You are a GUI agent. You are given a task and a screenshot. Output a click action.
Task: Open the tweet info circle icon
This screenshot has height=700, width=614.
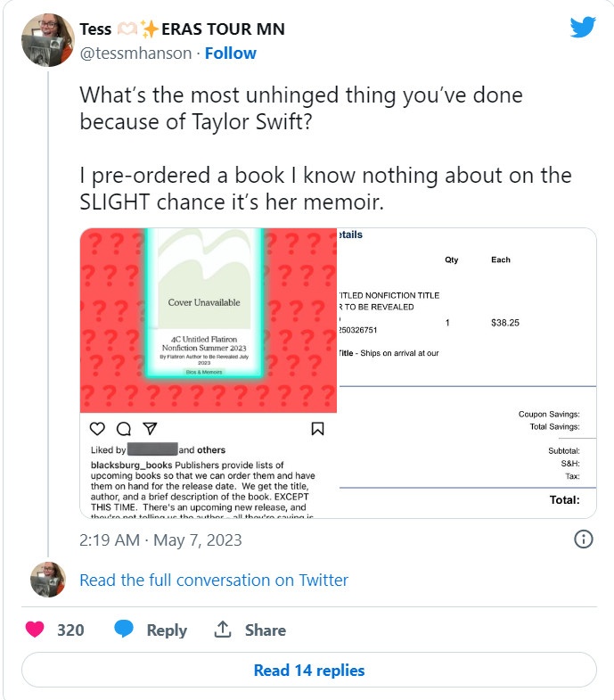[x=583, y=539]
